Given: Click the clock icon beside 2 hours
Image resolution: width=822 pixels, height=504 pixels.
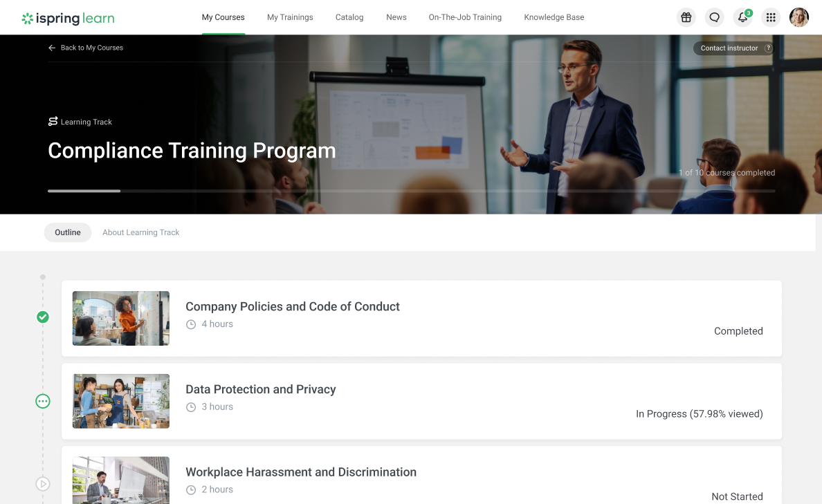Looking at the screenshot, I should tap(191, 490).
